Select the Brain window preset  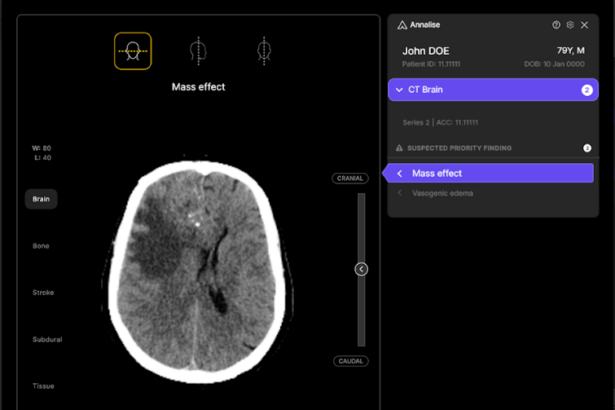[x=41, y=199]
